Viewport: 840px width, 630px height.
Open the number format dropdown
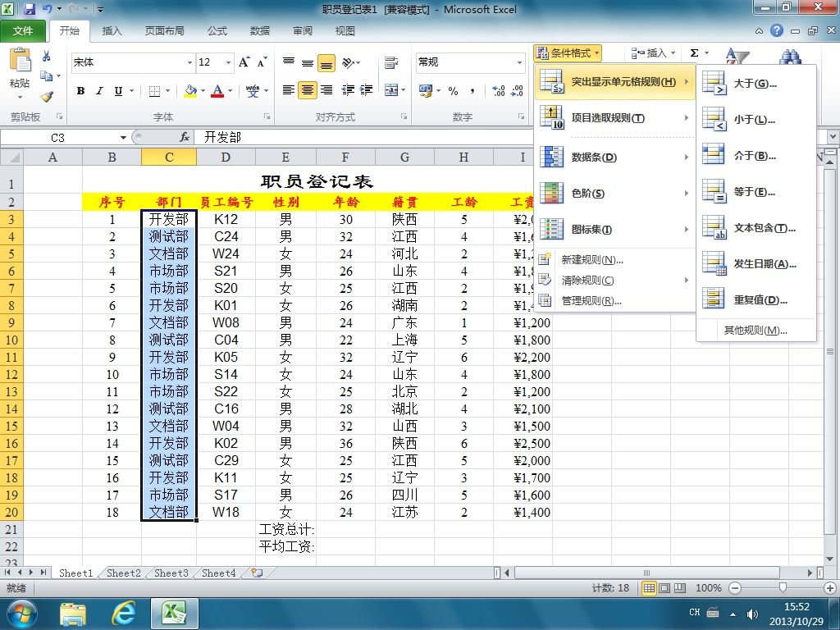click(x=519, y=62)
